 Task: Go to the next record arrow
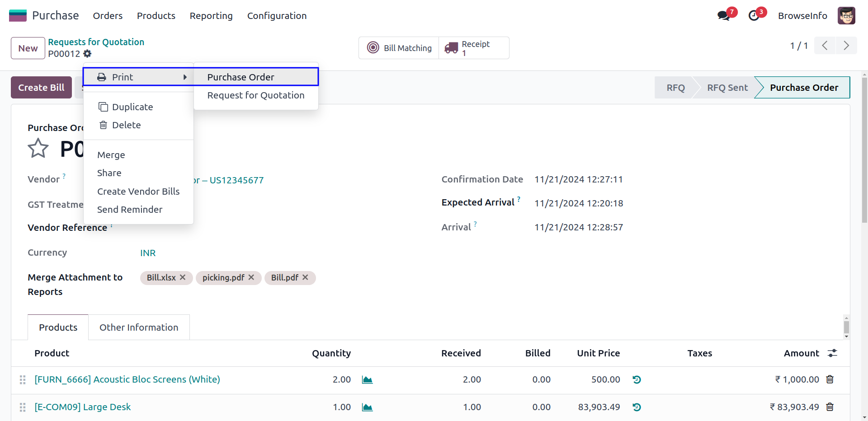(x=846, y=46)
